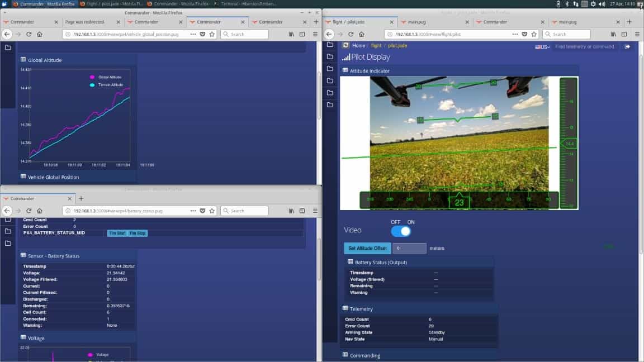
Task: Click the Tlm Start button
Action: click(117, 233)
